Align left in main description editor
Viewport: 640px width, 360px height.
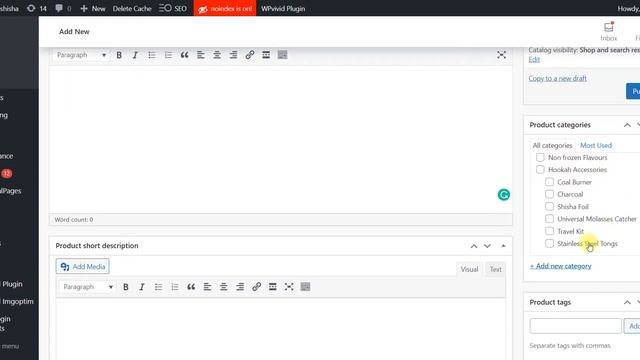201,55
